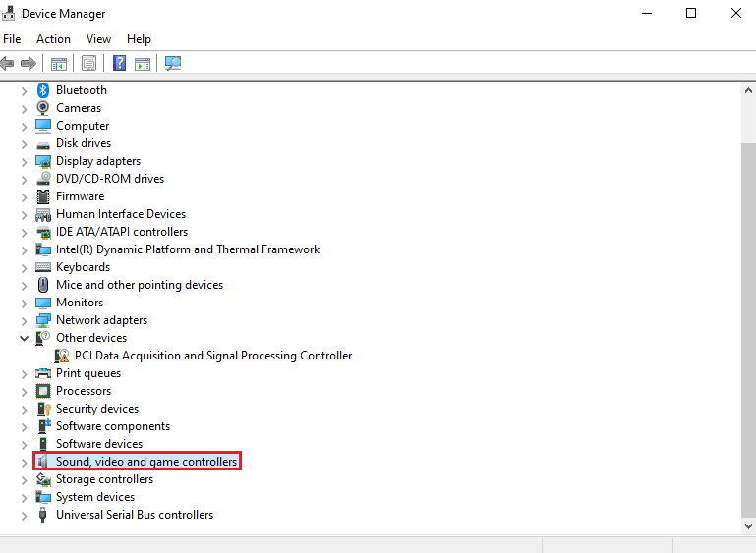
Task: Click the show/hide console tree toolbar icon
Action: click(x=59, y=63)
